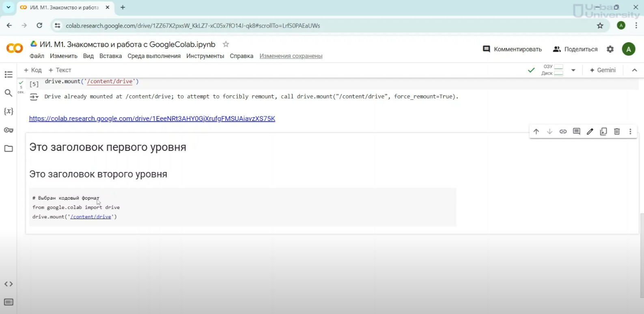Screen dimensions: 644x314
Task: Click the Поделиться share button
Action: 575,49
